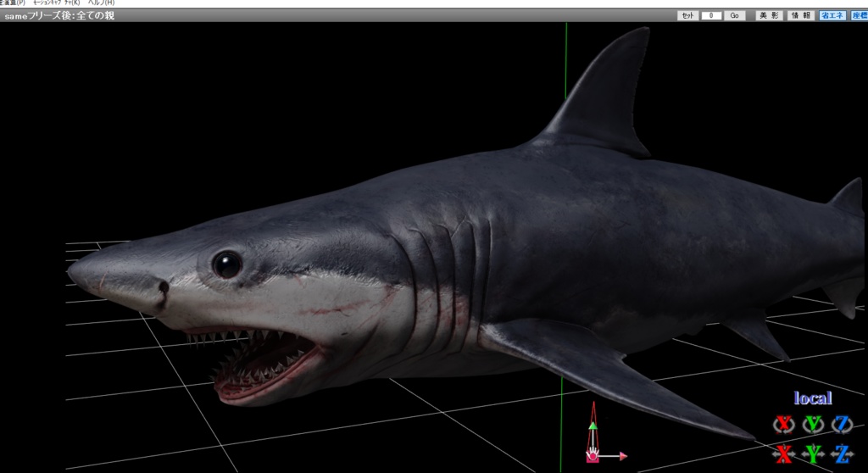
Task: Click the pink right arrow on bone gizmo
Action: tap(623, 456)
